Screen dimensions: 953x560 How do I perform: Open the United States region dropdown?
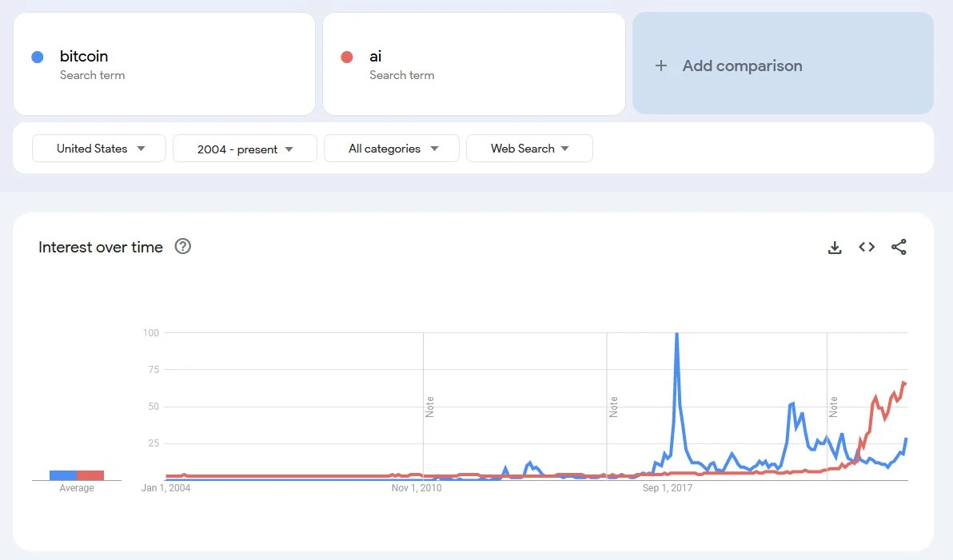click(99, 149)
